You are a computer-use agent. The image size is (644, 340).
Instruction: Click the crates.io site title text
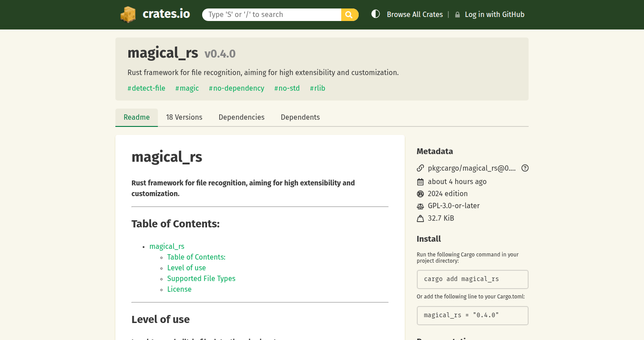(166, 14)
